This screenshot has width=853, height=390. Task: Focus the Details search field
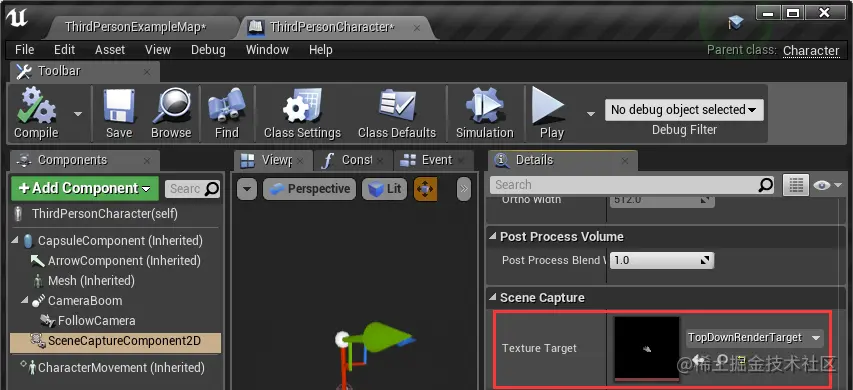(x=625, y=185)
